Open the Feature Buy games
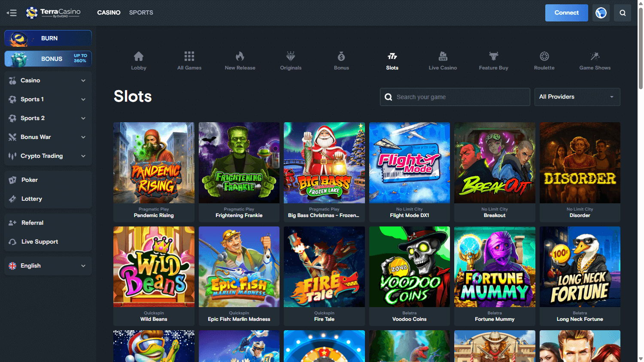 tap(493, 60)
